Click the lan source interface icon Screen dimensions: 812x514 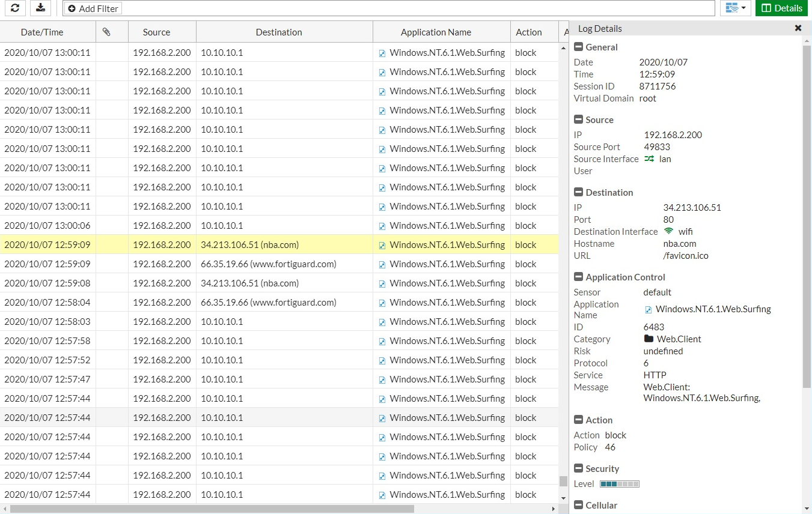point(649,159)
